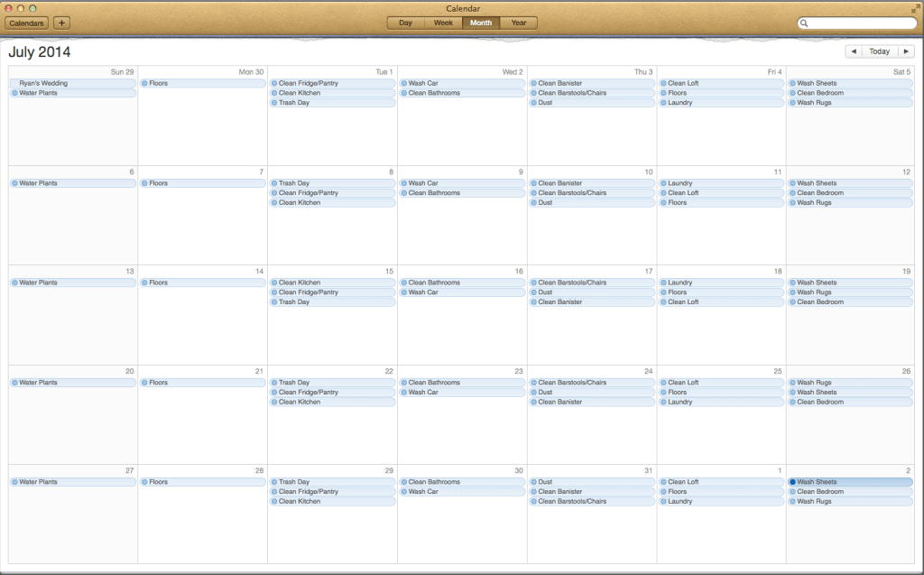
Task: Switch to the Week view
Action: [x=442, y=23]
